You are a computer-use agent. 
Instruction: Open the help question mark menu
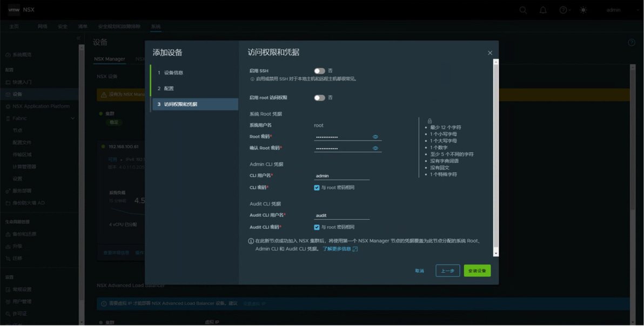565,10
